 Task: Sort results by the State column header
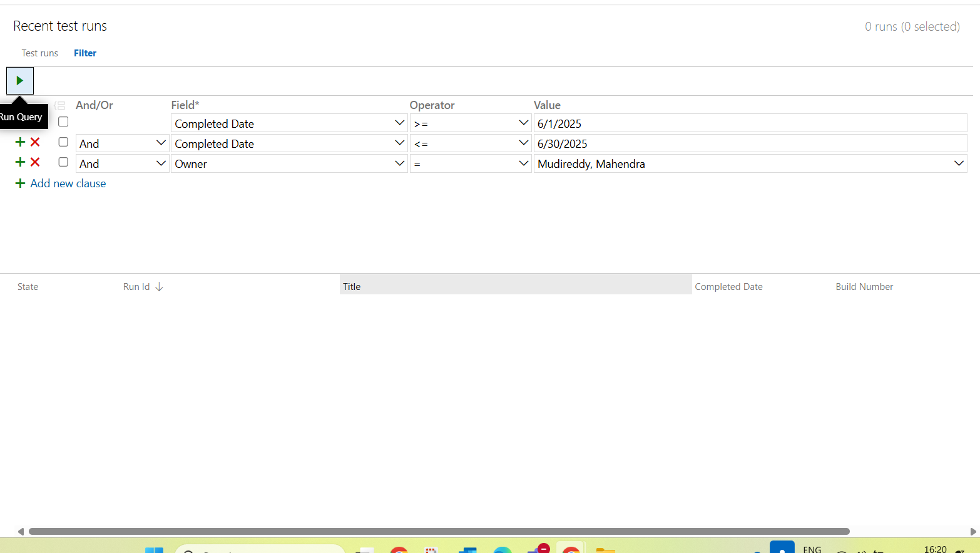(x=28, y=287)
